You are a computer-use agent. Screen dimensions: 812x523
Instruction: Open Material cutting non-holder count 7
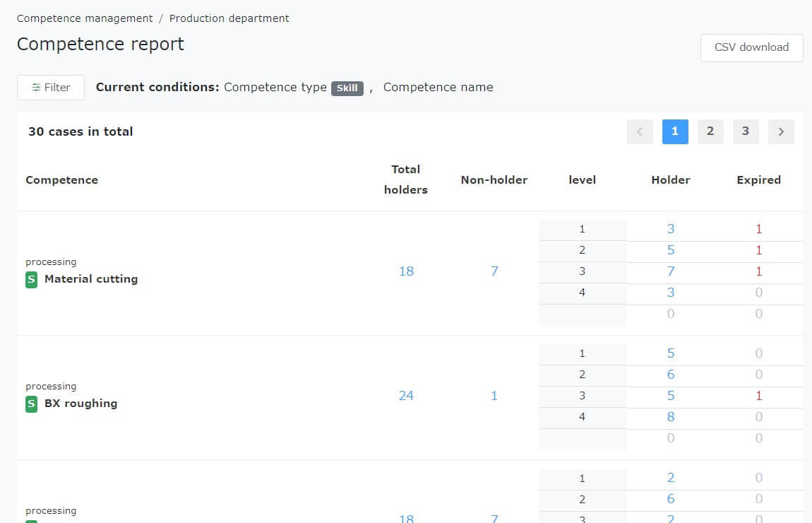pyautogui.click(x=494, y=271)
